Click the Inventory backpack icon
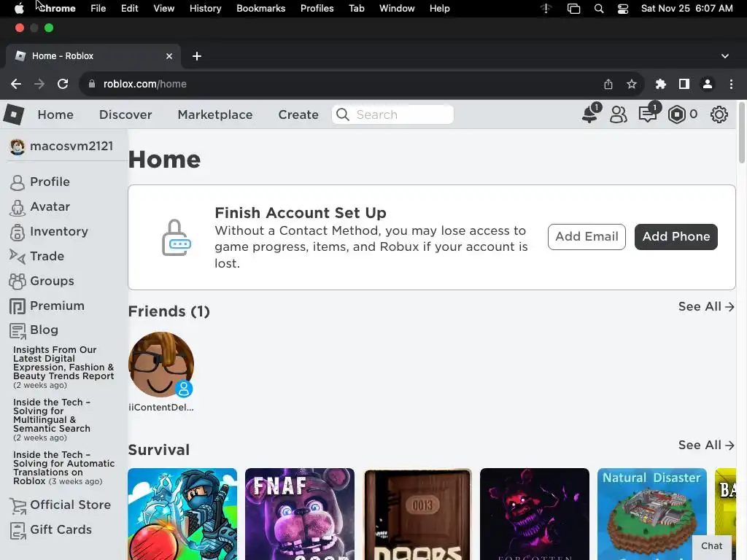This screenshot has height=560, width=747. pos(18,232)
